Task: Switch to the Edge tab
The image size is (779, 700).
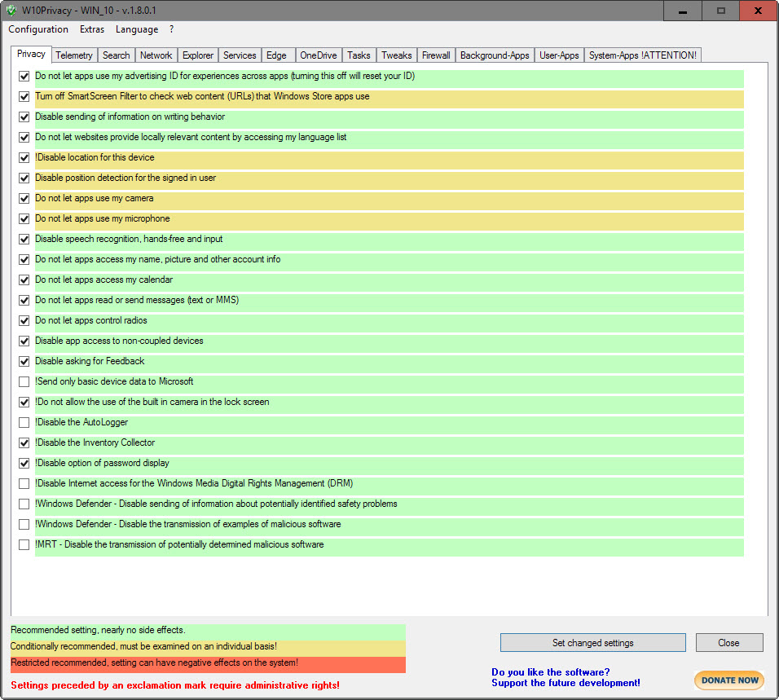Action: [x=276, y=55]
